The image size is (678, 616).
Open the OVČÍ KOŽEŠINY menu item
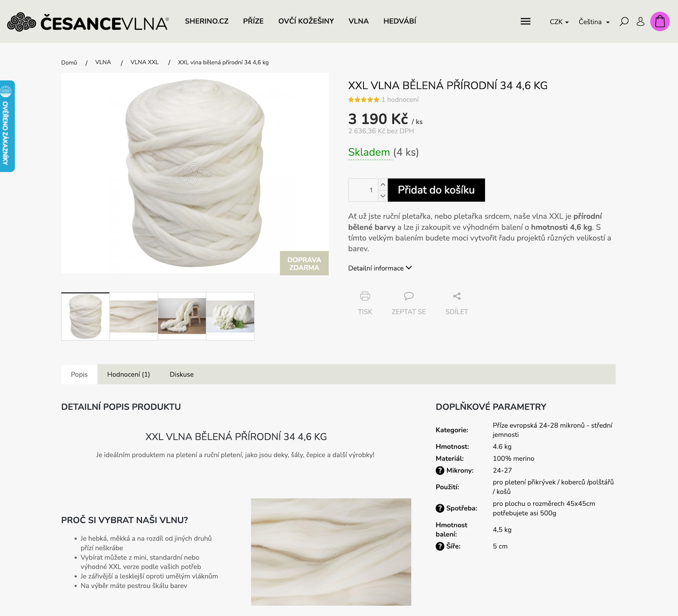coord(306,21)
